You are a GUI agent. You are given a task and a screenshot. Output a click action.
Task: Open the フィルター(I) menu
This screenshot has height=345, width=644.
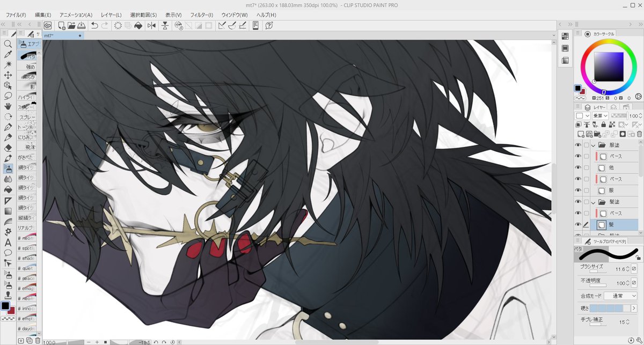(x=201, y=15)
